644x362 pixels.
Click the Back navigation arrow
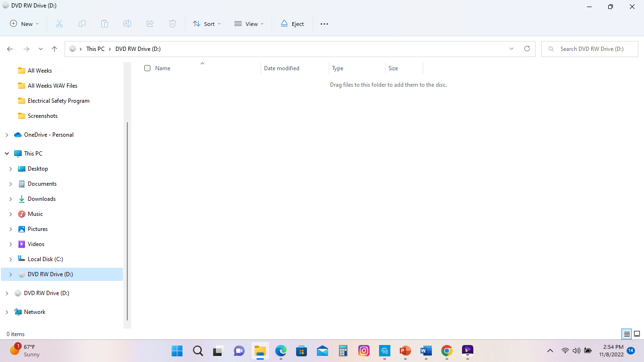(10, 49)
